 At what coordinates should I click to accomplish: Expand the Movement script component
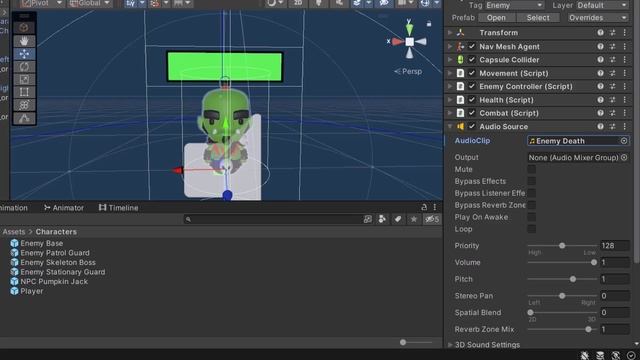(x=450, y=73)
